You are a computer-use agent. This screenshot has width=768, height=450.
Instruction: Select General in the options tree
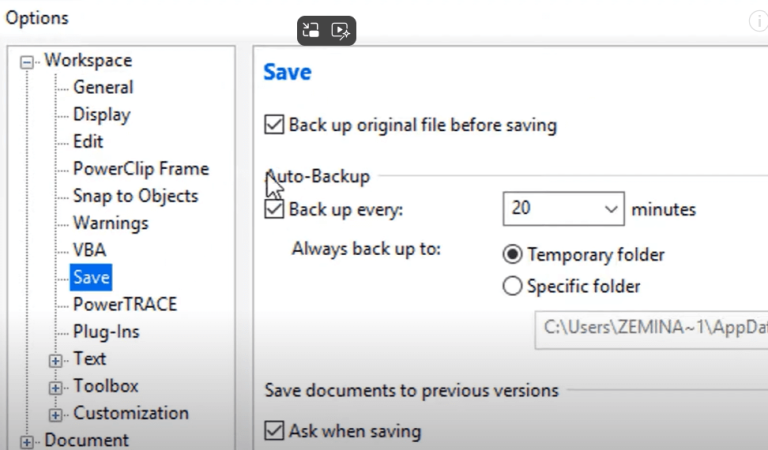tap(103, 88)
